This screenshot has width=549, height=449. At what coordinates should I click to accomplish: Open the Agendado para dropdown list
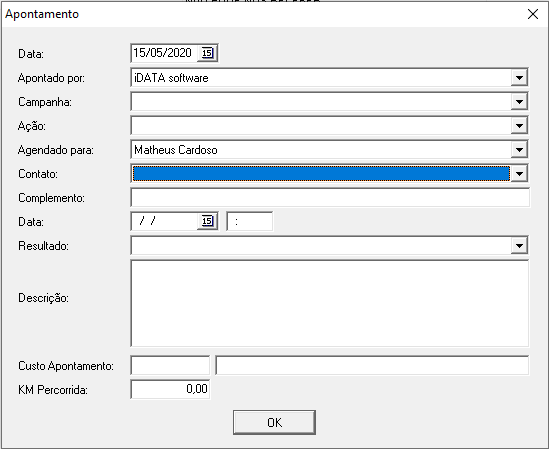pos(519,150)
